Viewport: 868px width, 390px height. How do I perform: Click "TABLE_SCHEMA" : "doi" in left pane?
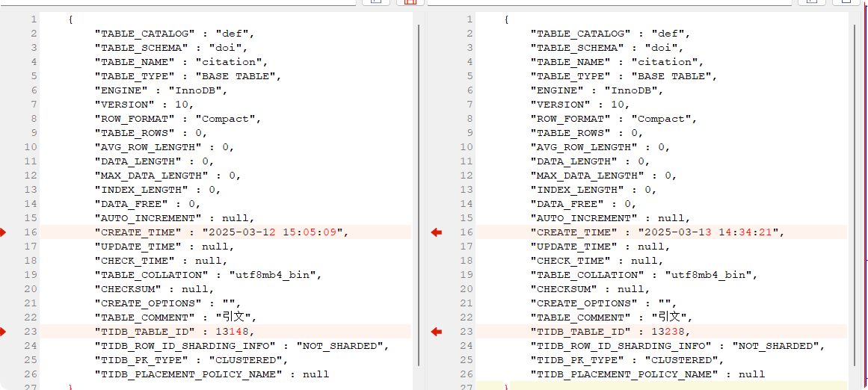coord(167,48)
